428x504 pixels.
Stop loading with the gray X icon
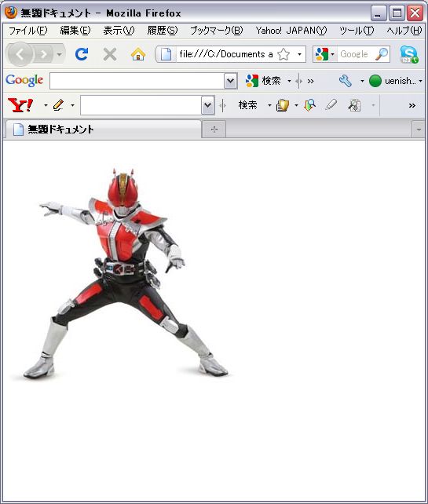coord(110,54)
